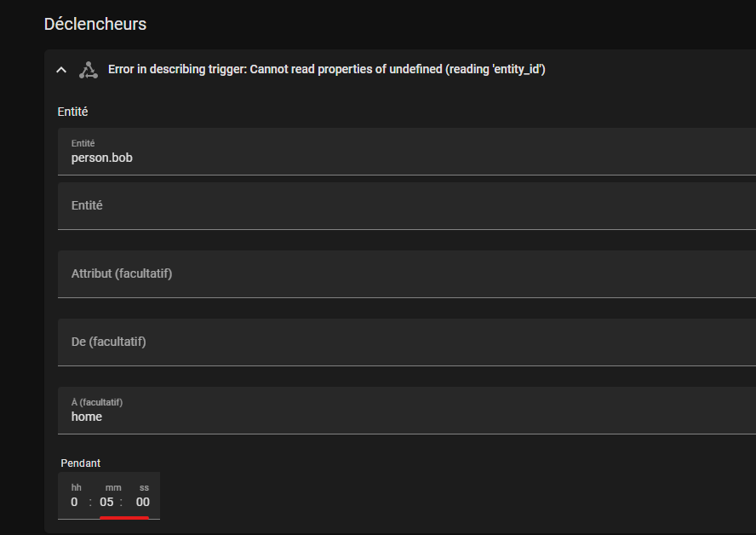Click the Entité section label above the pickers
Viewport: 756px width, 535px height.
point(73,112)
